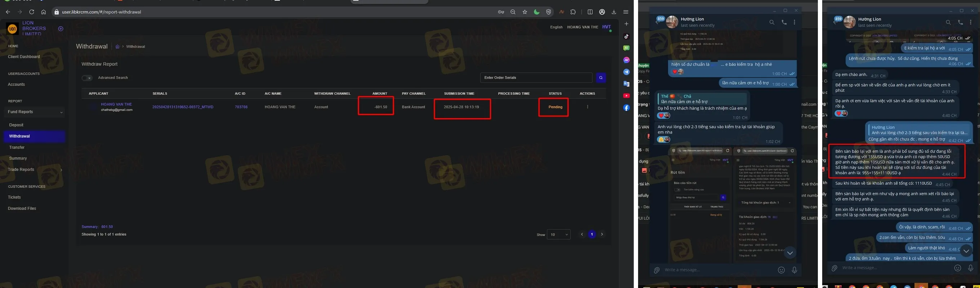This screenshot has width=980, height=288.
Task: Open TikTok in the browser sidebar
Action: (x=626, y=36)
